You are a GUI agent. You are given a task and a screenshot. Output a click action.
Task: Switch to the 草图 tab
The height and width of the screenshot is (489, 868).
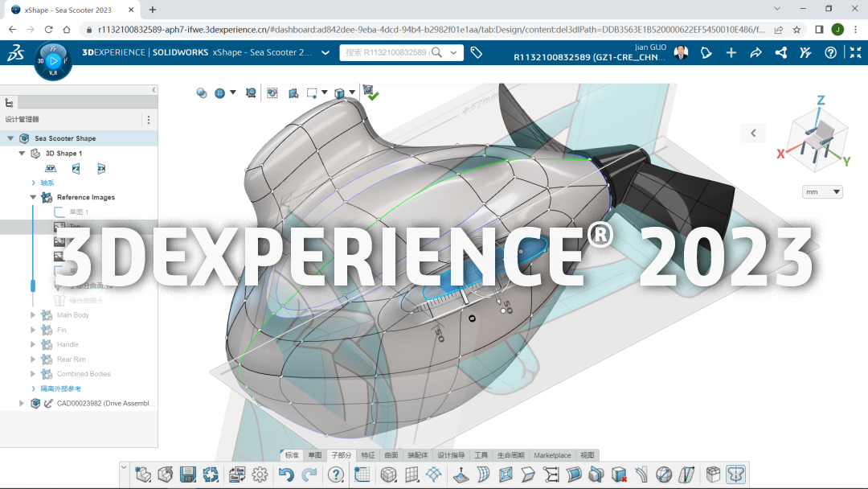315,455
